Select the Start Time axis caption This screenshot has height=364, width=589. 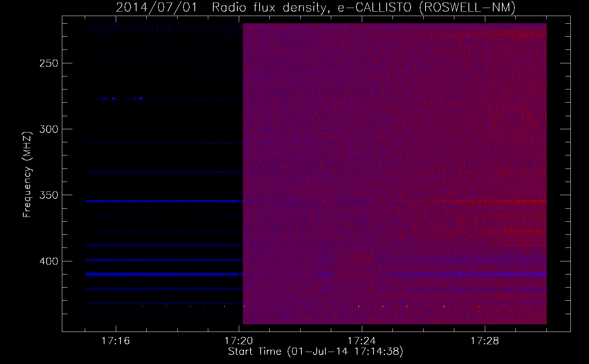(316, 352)
